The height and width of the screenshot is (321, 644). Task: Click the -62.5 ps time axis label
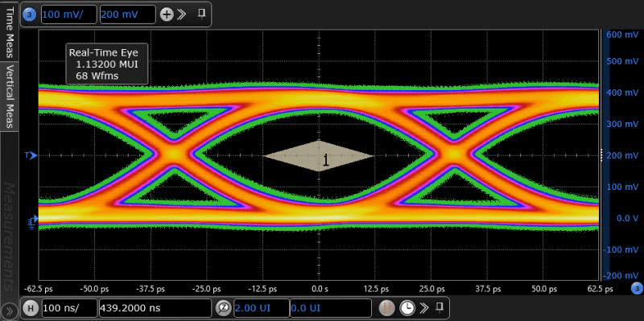coord(39,289)
